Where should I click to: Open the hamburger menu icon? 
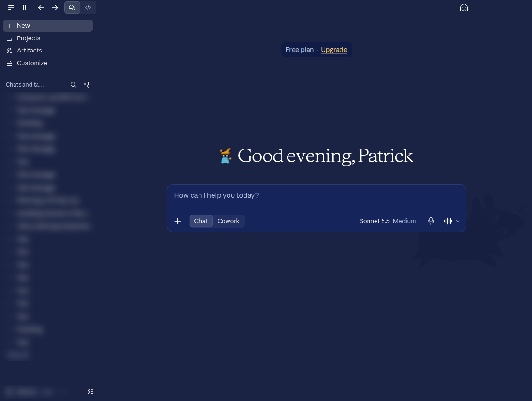point(11,7)
